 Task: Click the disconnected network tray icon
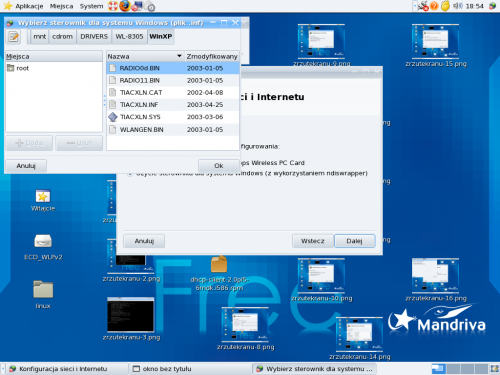pos(423,6)
